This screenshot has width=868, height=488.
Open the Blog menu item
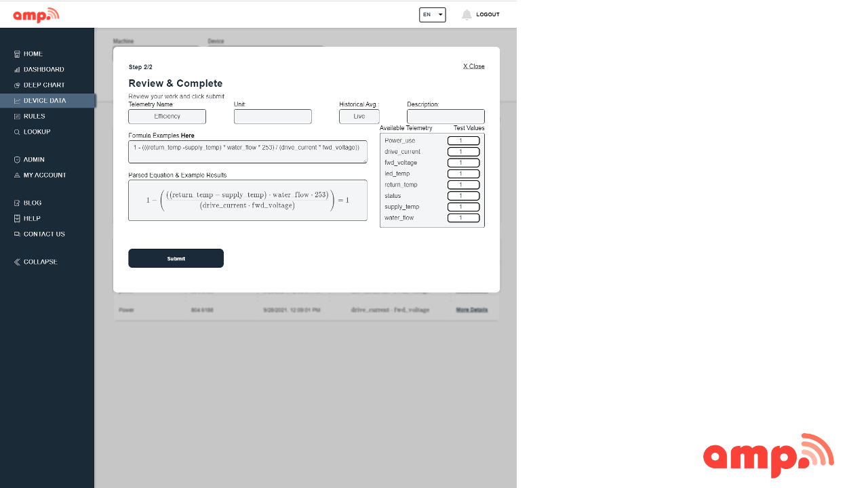click(33, 203)
